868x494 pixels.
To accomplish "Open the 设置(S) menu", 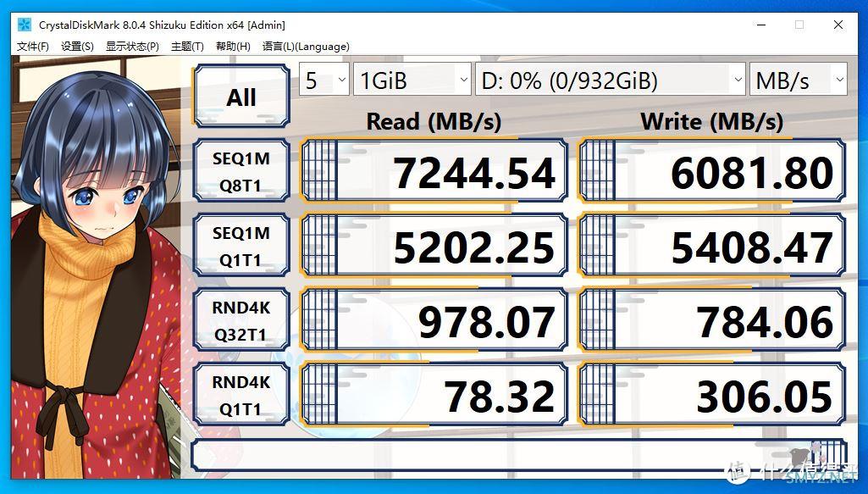I will 77,47.
